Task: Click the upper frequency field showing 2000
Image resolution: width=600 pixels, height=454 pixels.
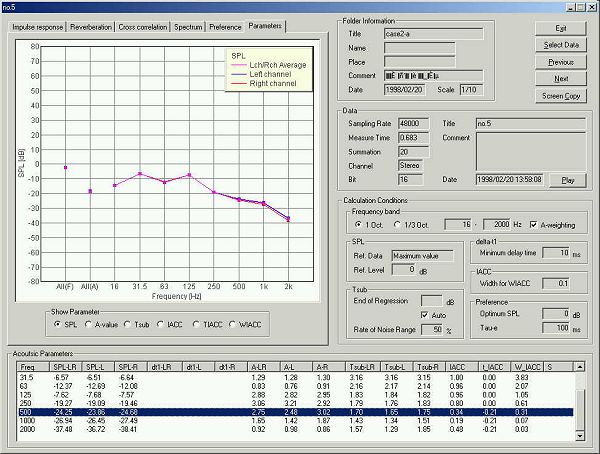Action: 497,224
